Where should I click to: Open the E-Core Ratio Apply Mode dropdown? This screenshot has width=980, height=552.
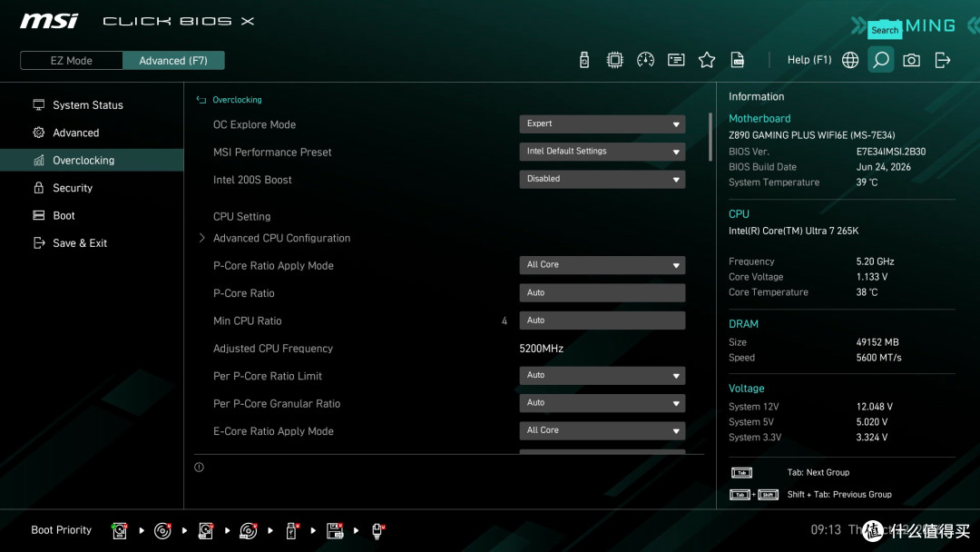(602, 430)
